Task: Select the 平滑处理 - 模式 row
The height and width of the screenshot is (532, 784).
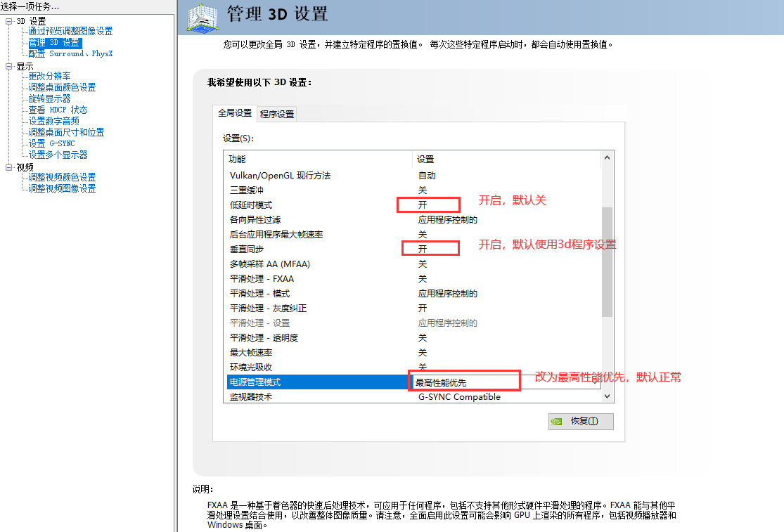Action: click(414, 294)
